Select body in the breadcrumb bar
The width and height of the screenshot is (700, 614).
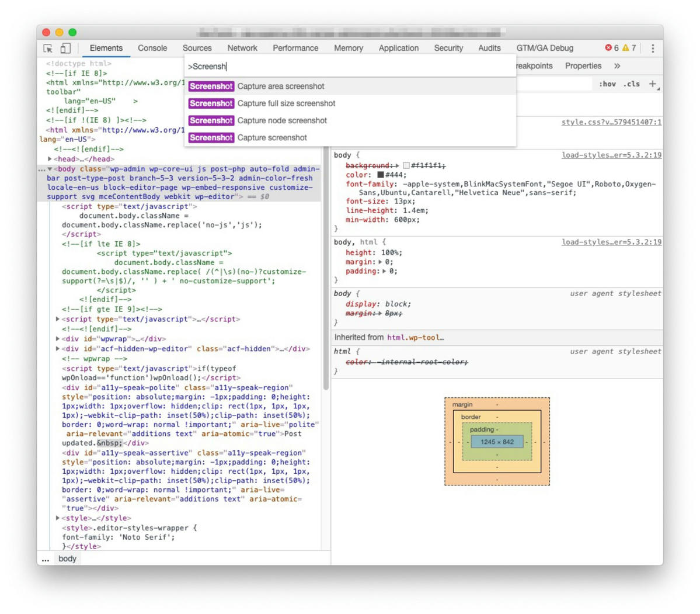click(67, 559)
